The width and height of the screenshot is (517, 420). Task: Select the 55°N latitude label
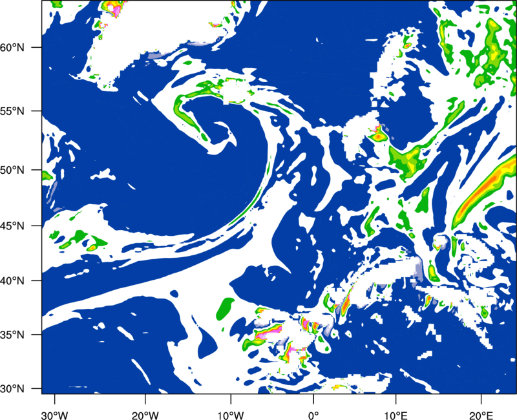click(x=12, y=111)
